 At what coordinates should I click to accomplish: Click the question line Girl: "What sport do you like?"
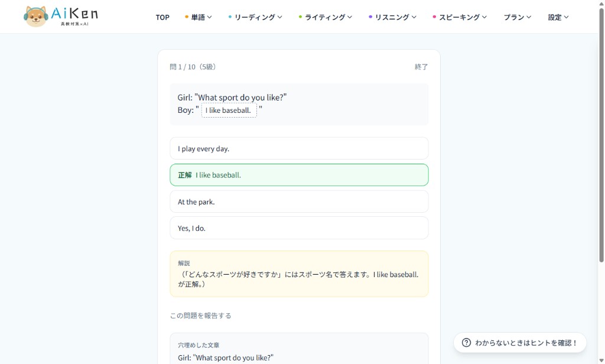[232, 97]
